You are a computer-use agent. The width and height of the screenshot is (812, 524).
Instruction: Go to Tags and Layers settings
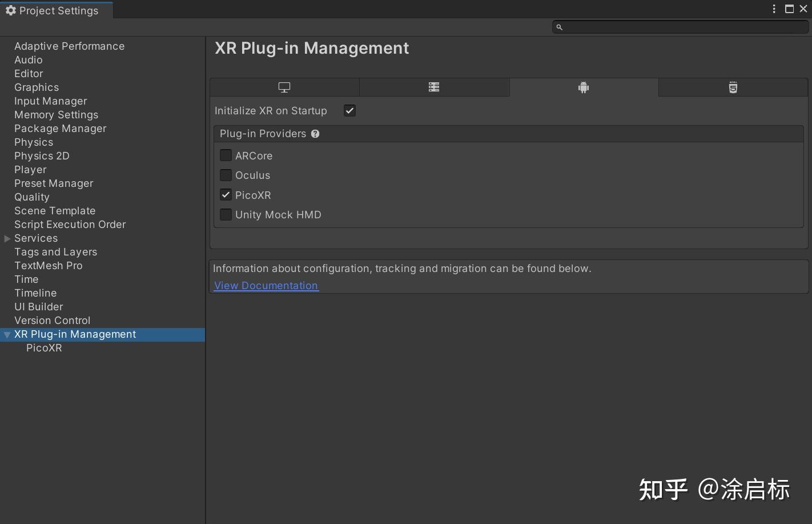click(55, 252)
